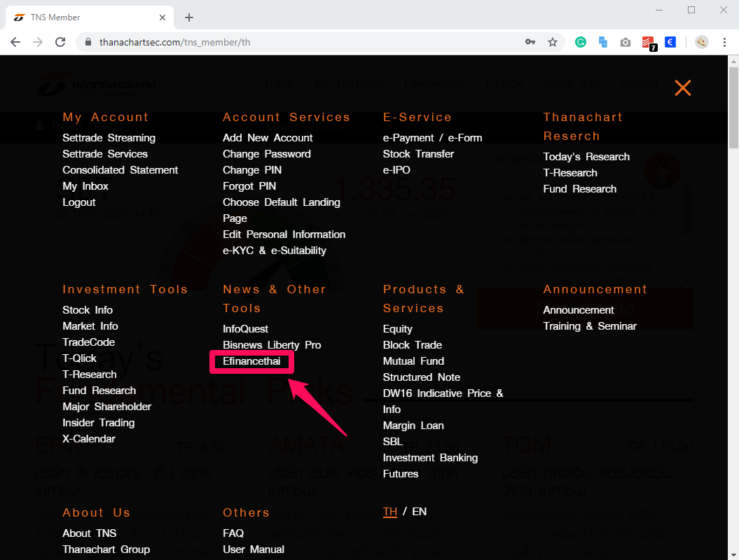Open Market Info
739x560 pixels.
(90, 326)
